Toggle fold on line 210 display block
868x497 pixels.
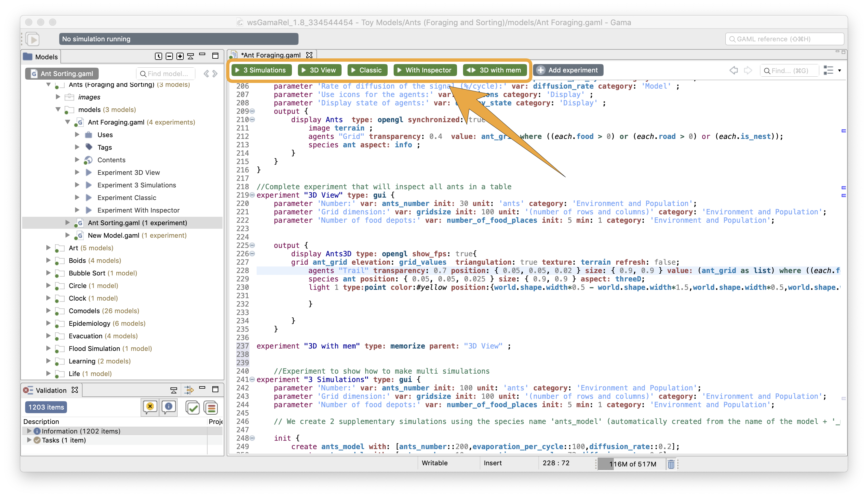tap(252, 119)
